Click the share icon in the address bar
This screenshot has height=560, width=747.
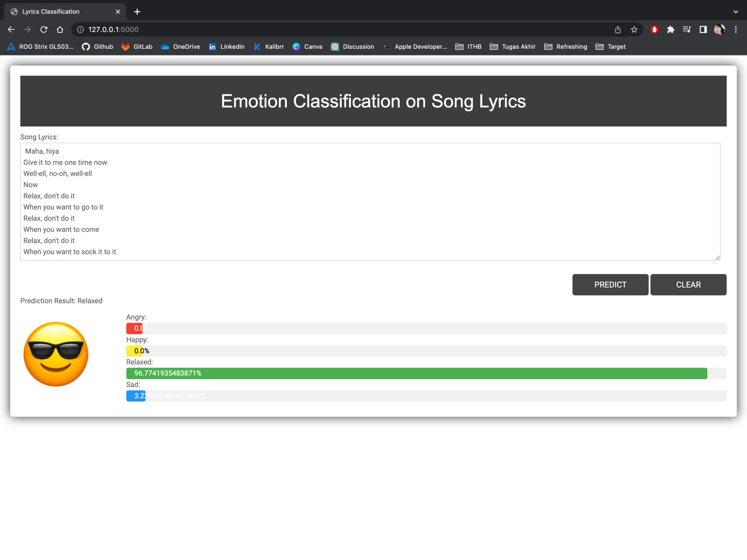pos(618,30)
